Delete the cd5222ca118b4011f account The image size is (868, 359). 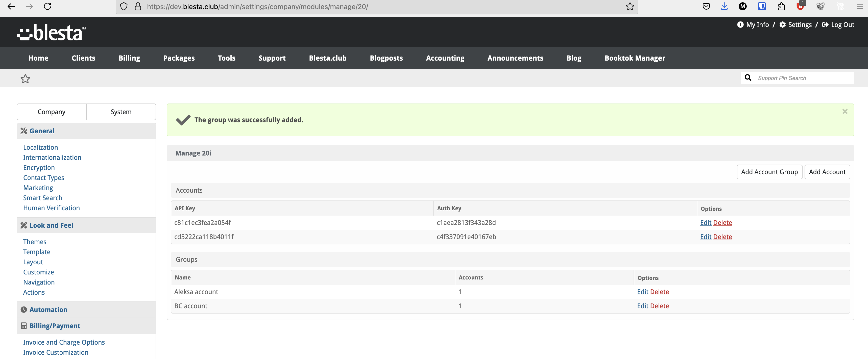[x=722, y=237]
